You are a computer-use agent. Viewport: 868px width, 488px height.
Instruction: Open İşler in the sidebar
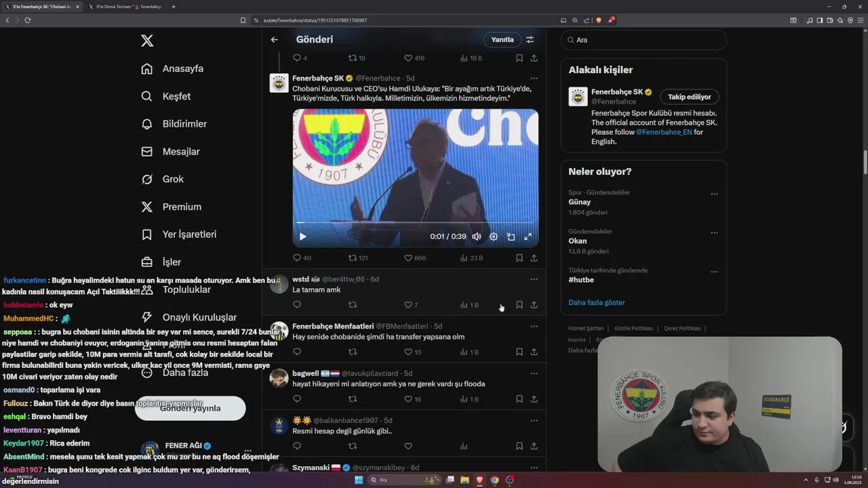pos(161,262)
